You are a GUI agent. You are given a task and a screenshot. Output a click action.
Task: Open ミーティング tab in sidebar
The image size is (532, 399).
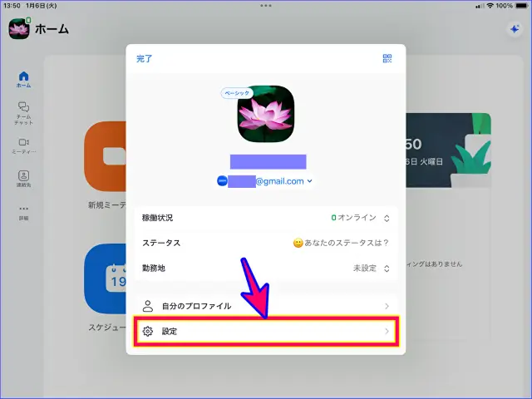point(23,146)
